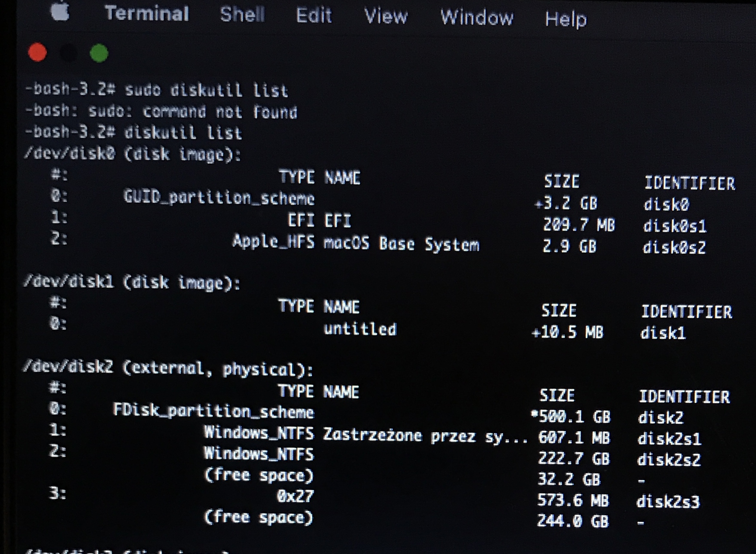
Task: Click the red close window button
Action: click(37, 52)
